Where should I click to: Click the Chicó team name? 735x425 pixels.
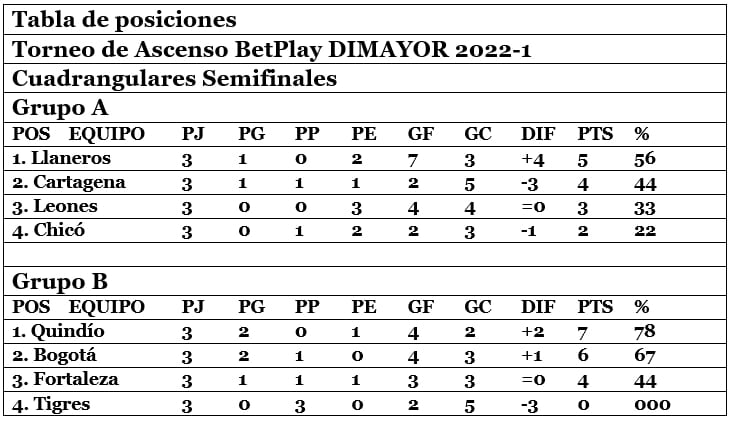click(x=60, y=230)
